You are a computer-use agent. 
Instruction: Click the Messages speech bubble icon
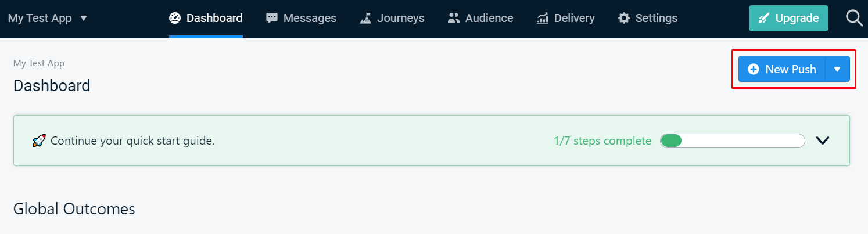click(271, 18)
